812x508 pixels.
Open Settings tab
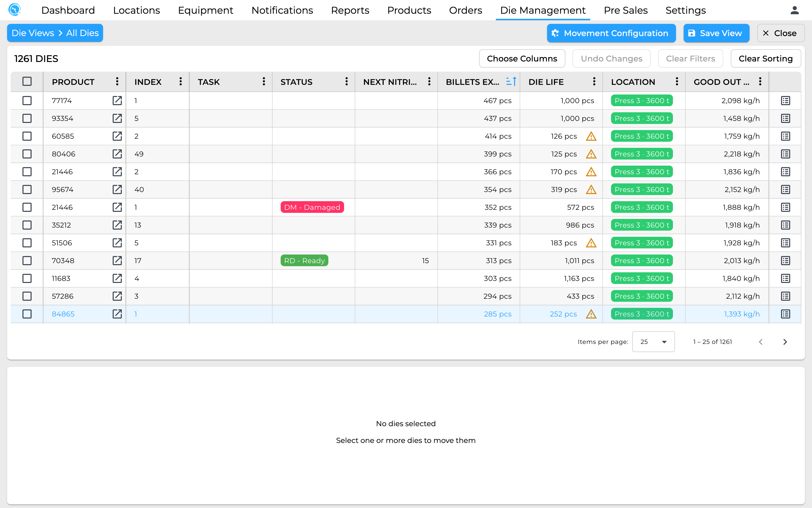tap(685, 10)
